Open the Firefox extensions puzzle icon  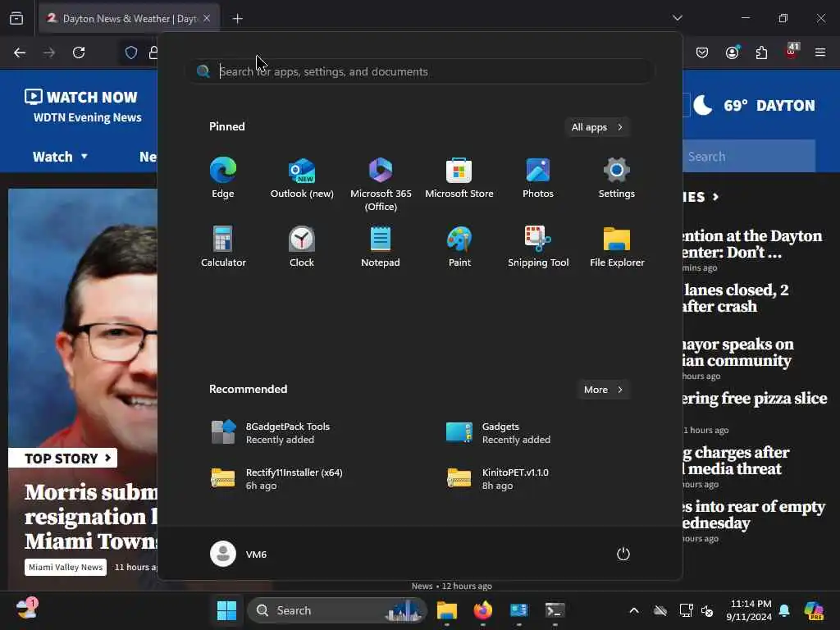pos(761,52)
